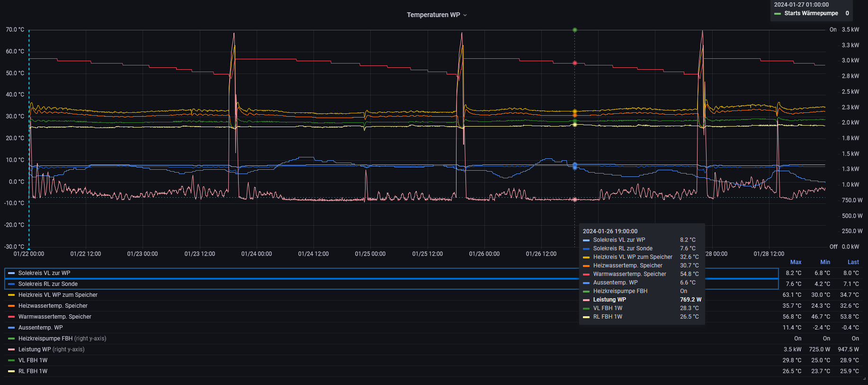Sort legend by Max column header
The image size is (868, 385).
pyautogui.click(x=796, y=262)
